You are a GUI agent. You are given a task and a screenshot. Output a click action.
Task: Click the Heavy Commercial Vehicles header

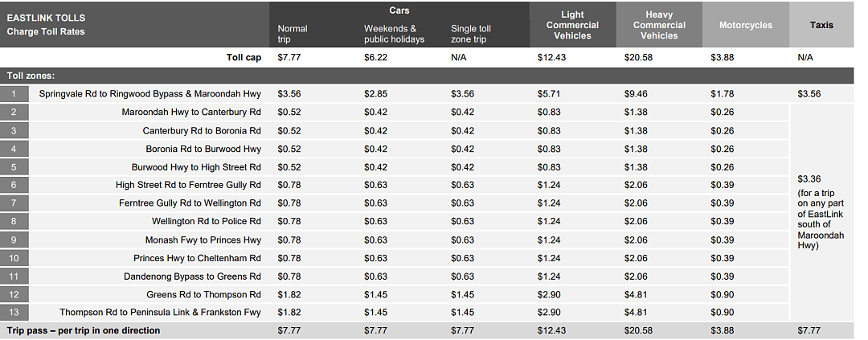[659, 25]
